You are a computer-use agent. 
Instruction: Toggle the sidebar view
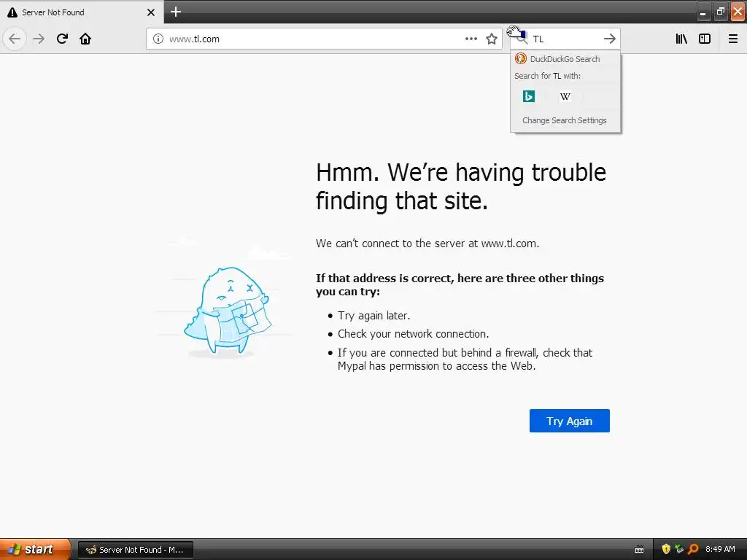[x=705, y=39]
